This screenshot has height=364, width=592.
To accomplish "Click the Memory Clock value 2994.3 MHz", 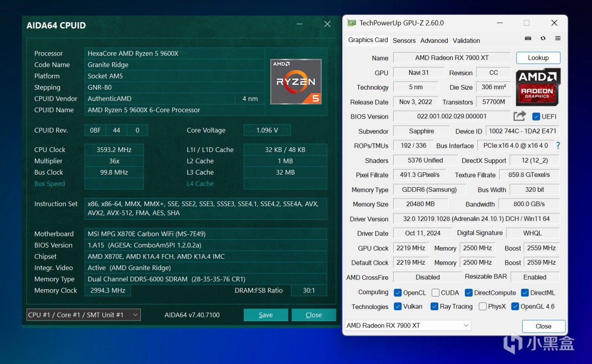I will [108, 291].
